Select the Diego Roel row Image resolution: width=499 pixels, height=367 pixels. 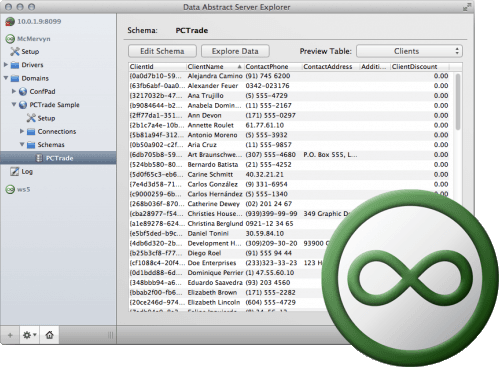(227, 253)
